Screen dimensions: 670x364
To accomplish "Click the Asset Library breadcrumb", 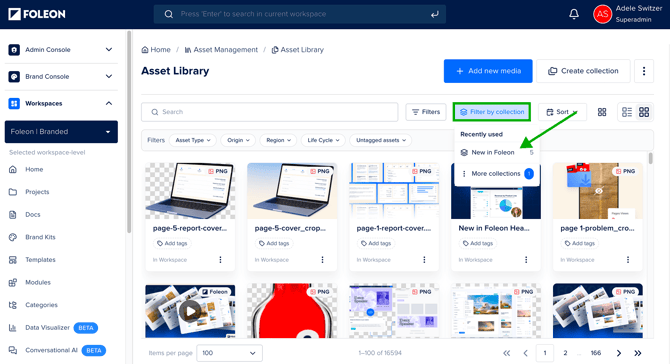I will [298, 50].
